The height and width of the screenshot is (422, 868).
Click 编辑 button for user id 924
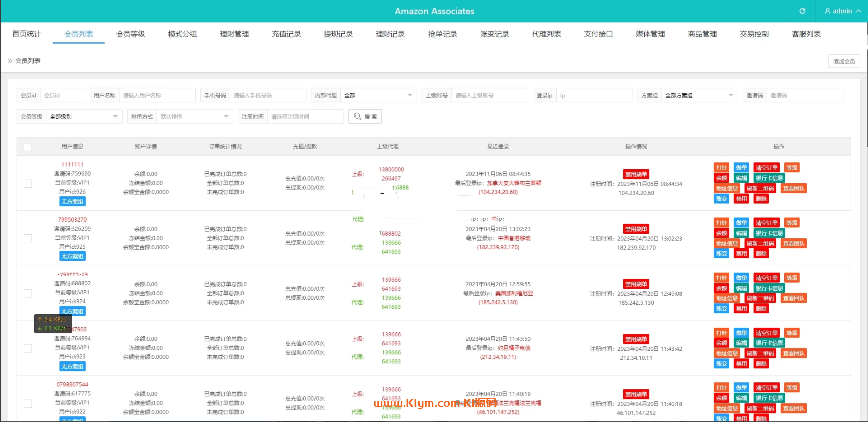[x=741, y=288]
